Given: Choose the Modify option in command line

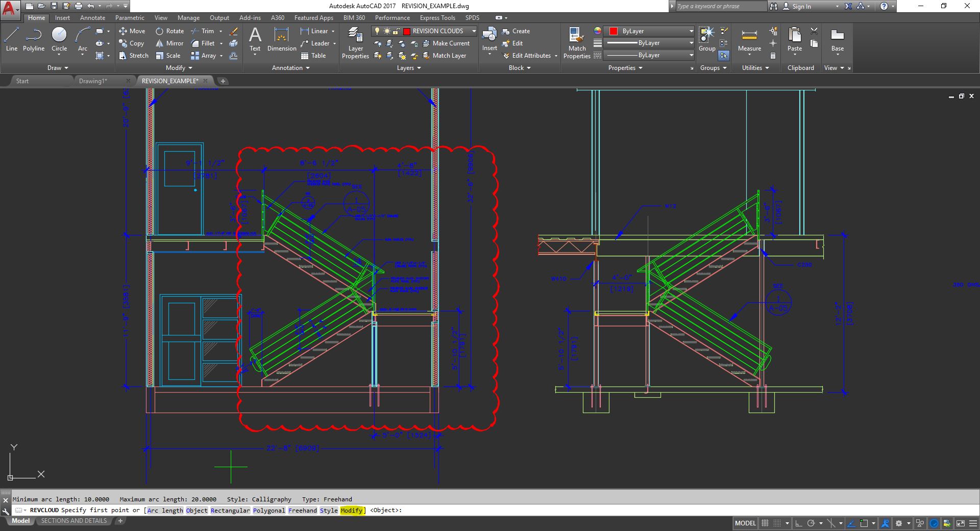Looking at the screenshot, I should [x=351, y=510].
